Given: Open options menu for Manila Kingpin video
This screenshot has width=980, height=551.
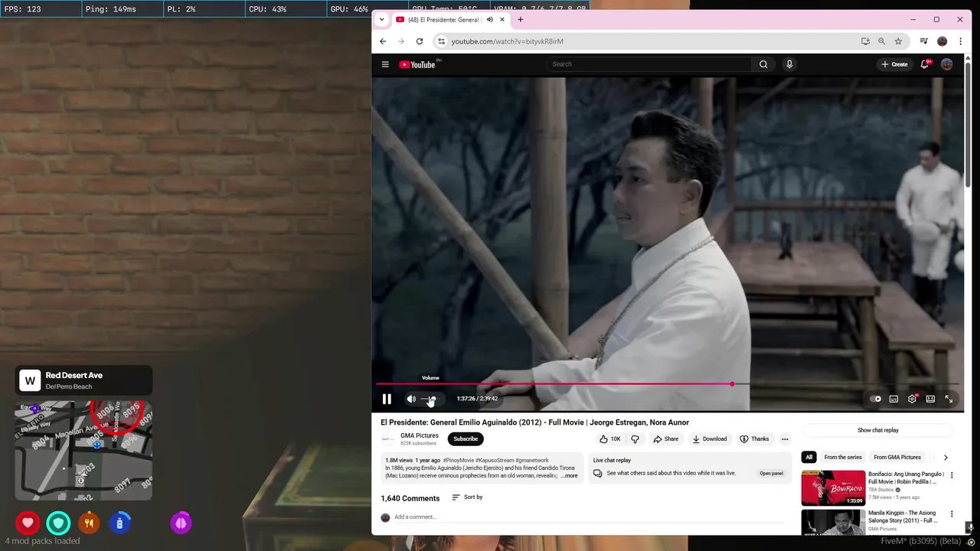Looking at the screenshot, I should (x=952, y=514).
